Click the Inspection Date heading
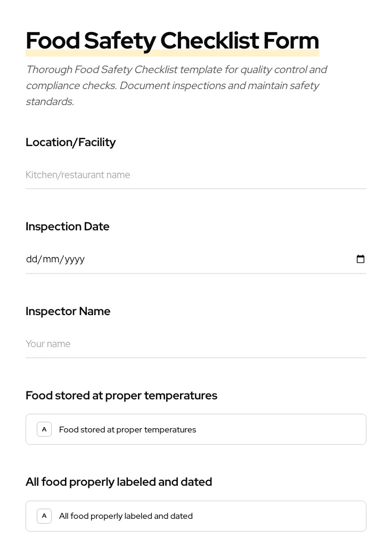The width and height of the screenshot is (392, 546). coord(68,226)
